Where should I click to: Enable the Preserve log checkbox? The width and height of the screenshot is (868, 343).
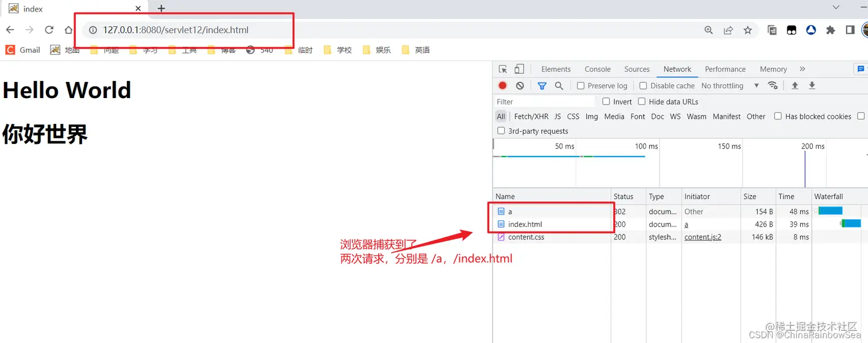(x=581, y=85)
